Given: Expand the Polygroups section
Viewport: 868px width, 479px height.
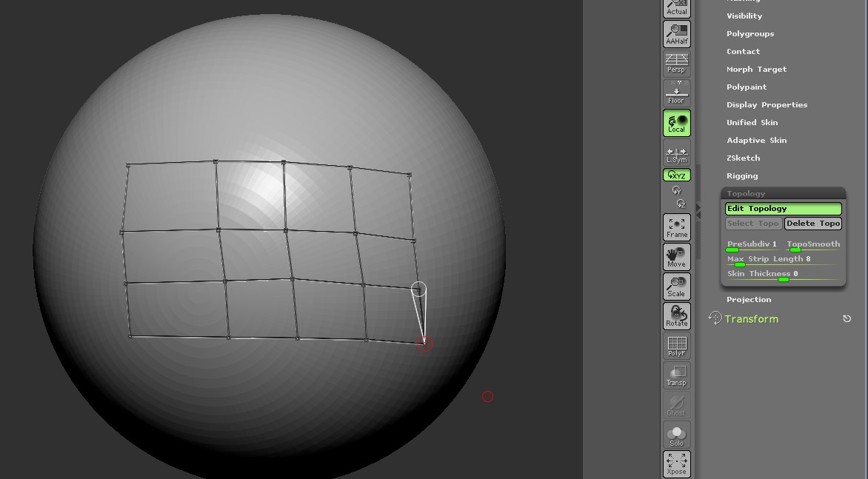Looking at the screenshot, I should coord(752,33).
